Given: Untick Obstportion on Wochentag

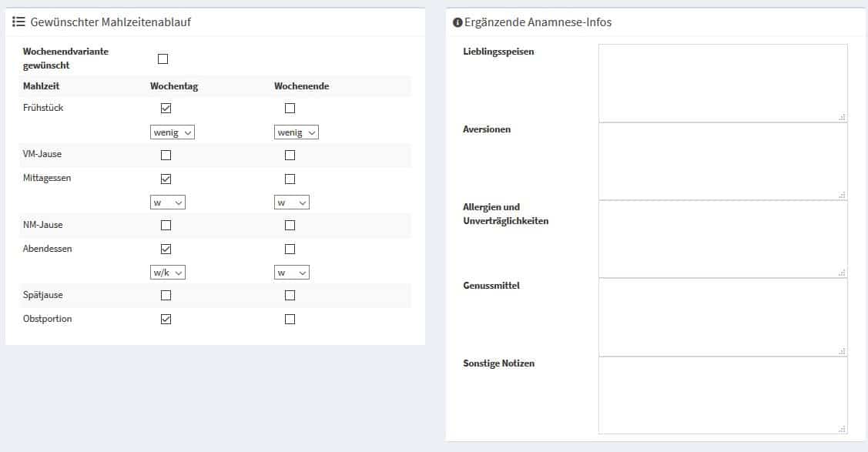Looking at the screenshot, I should [x=166, y=319].
